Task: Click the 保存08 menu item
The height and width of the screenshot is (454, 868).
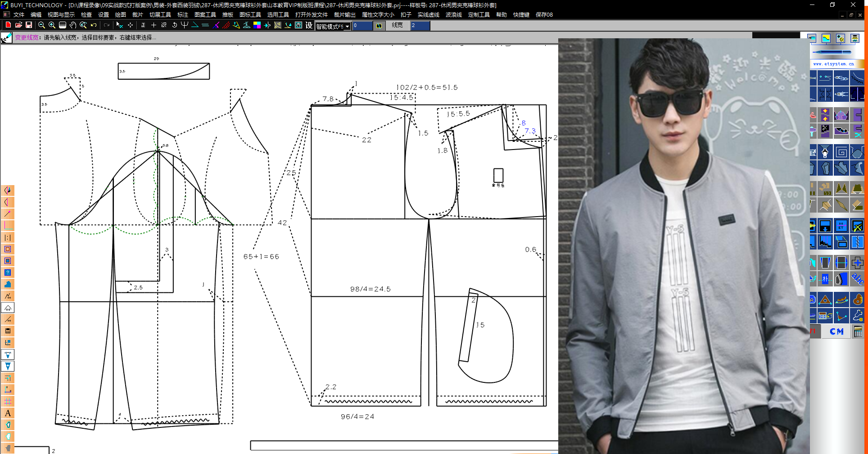Action: [544, 14]
